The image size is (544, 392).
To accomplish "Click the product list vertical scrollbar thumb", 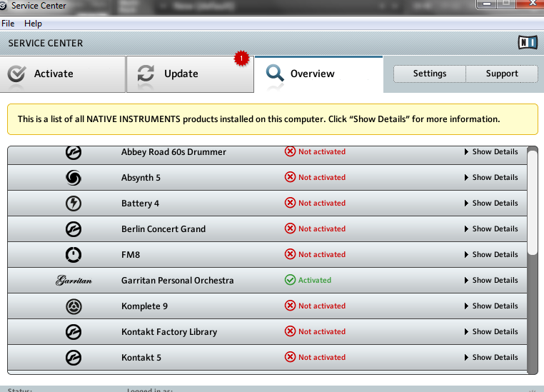I will (x=532, y=202).
